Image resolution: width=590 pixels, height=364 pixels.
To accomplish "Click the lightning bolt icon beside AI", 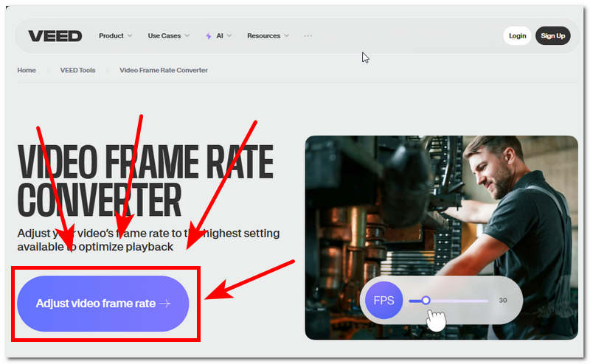I will coord(209,36).
